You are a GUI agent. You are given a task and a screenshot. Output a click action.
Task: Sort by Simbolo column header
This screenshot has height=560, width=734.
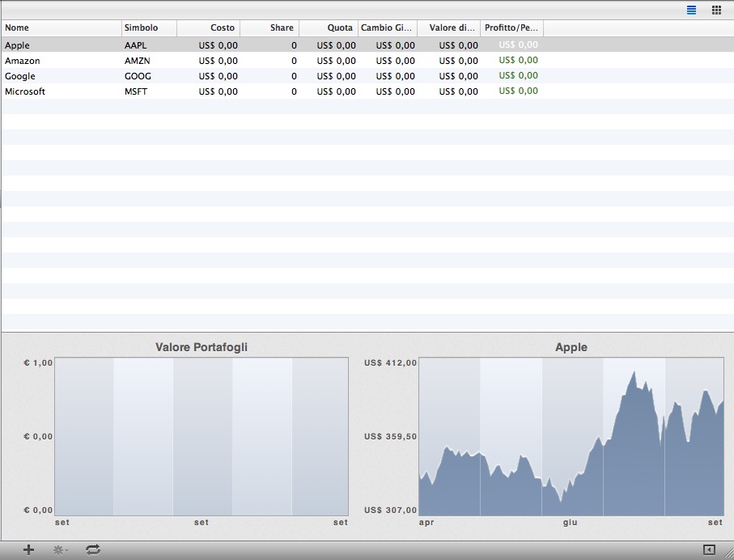150,28
